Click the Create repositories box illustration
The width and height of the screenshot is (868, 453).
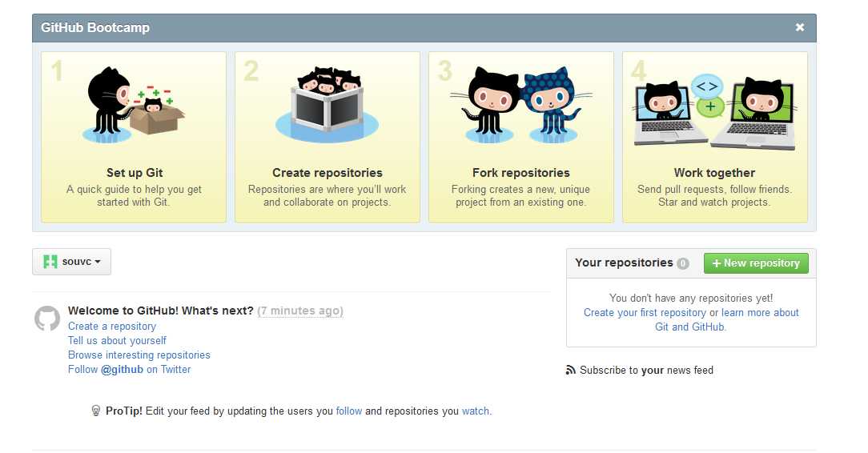pyautogui.click(x=328, y=105)
